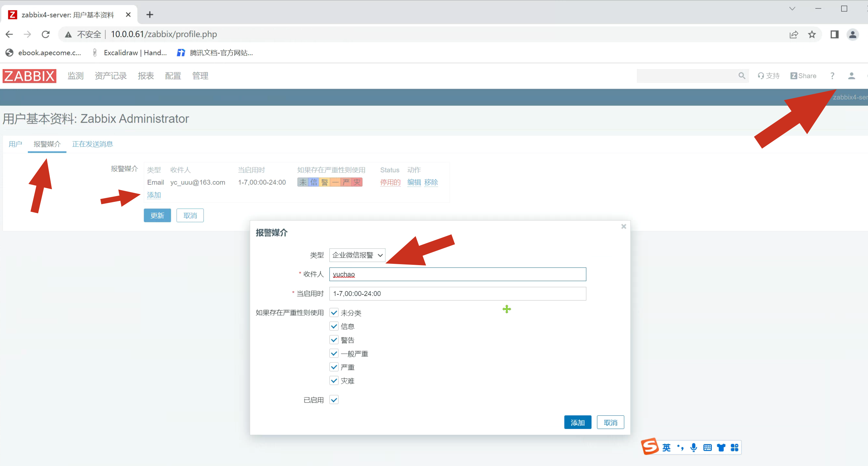Switch to the 正在发送消息 tab

click(92, 144)
